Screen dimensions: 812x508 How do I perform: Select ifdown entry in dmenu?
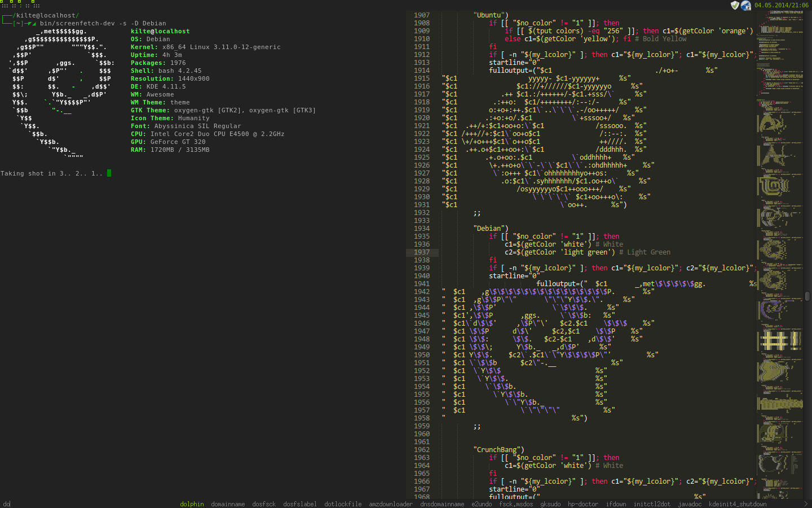point(616,504)
